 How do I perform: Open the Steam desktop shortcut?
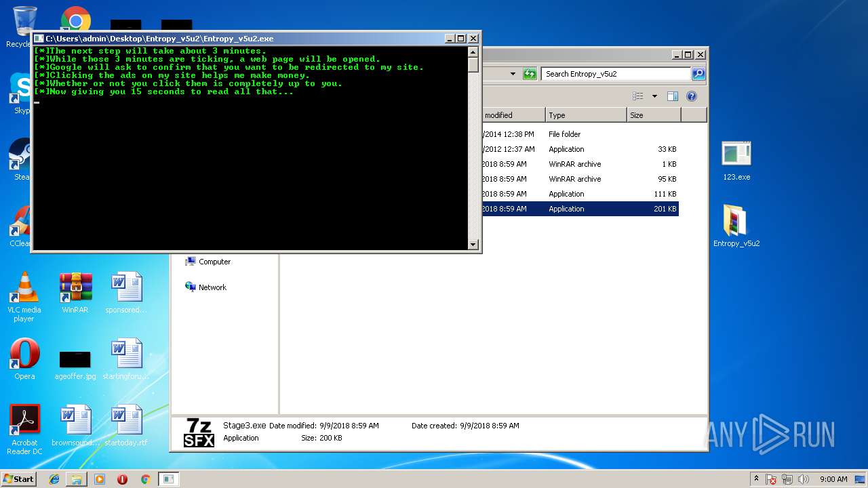pos(19,160)
